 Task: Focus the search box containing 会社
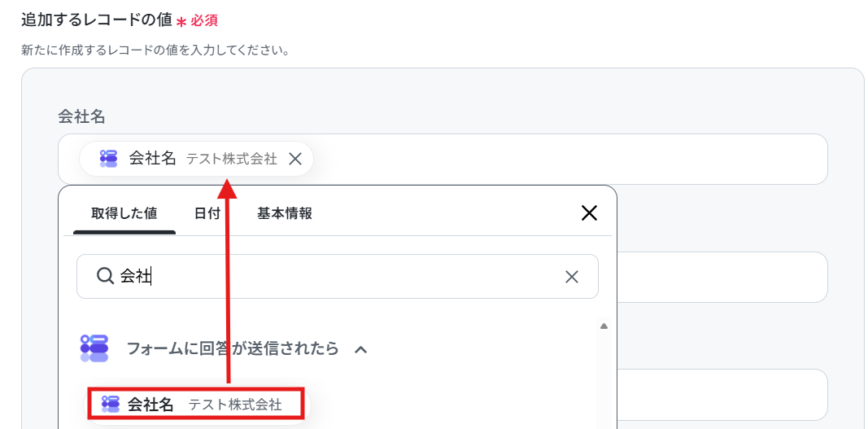pos(337,276)
